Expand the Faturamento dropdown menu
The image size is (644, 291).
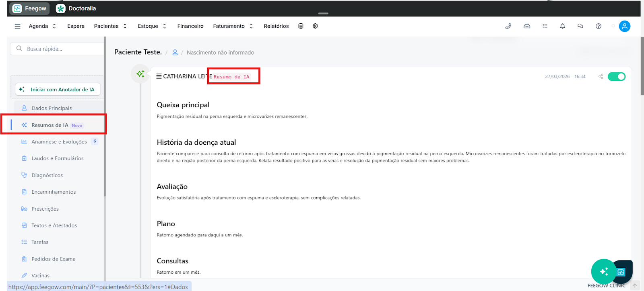[233, 26]
